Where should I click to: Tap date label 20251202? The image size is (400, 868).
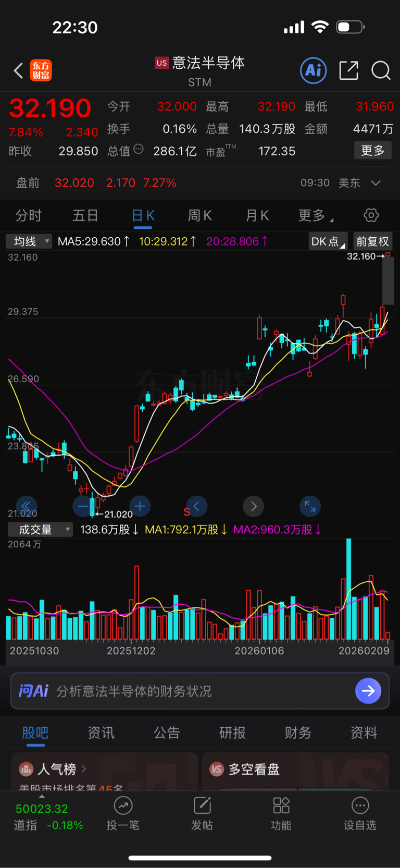[131, 651]
